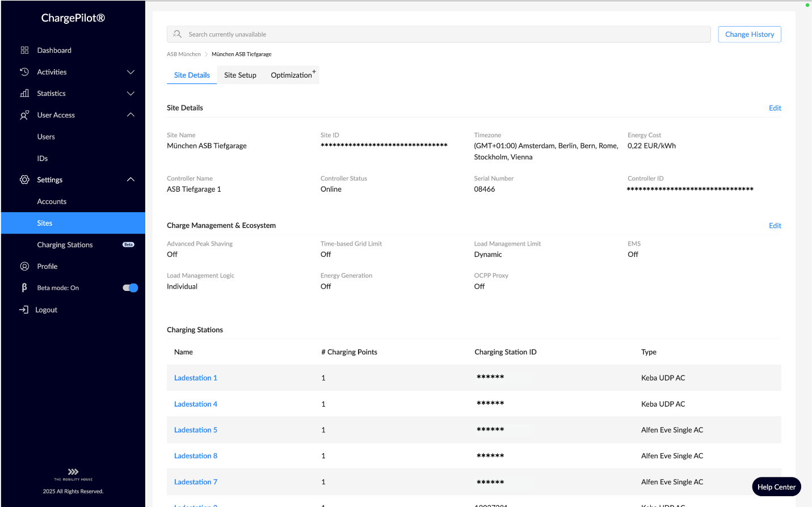Screen dimensions: 812x507
Task: Click the masked Controller ID value
Action: click(x=690, y=189)
